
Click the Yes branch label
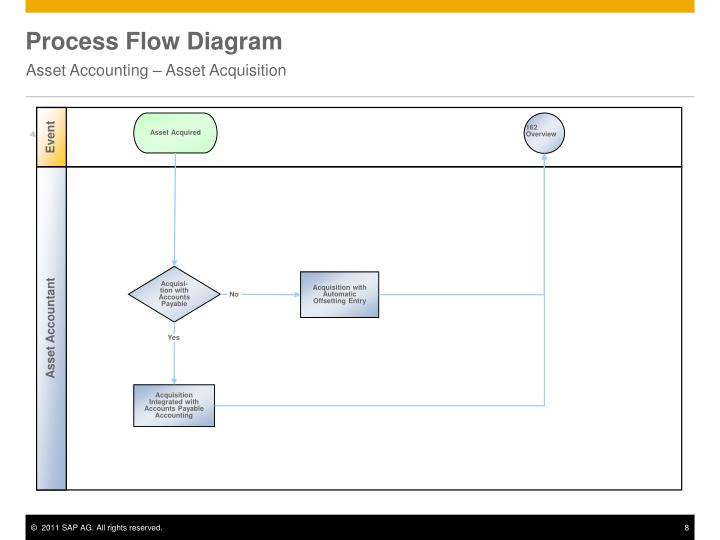point(174,337)
